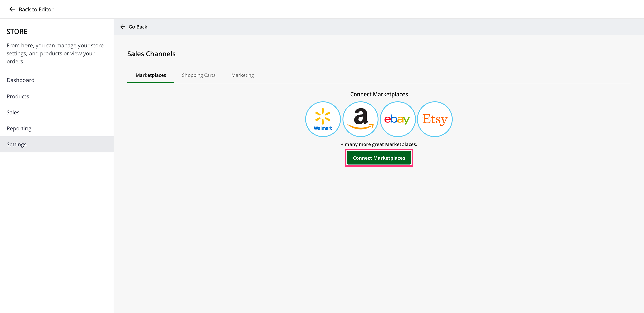Open Settings in the store sidebar

(x=57, y=144)
